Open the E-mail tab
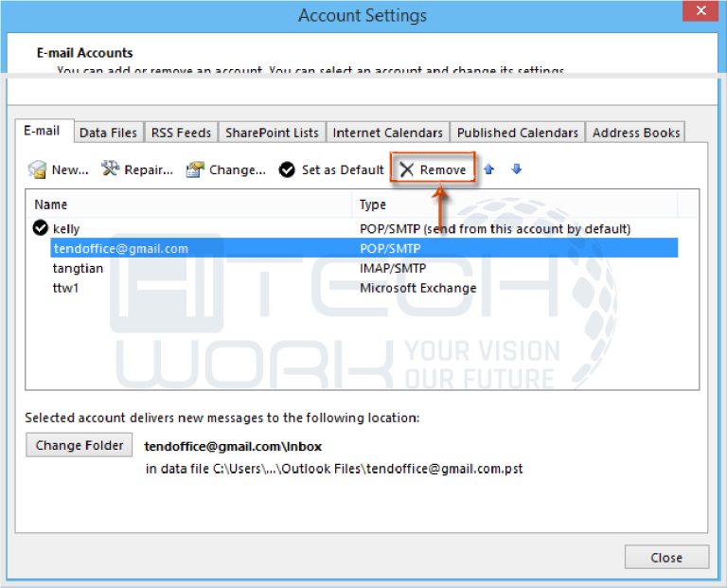 [x=42, y=131]
